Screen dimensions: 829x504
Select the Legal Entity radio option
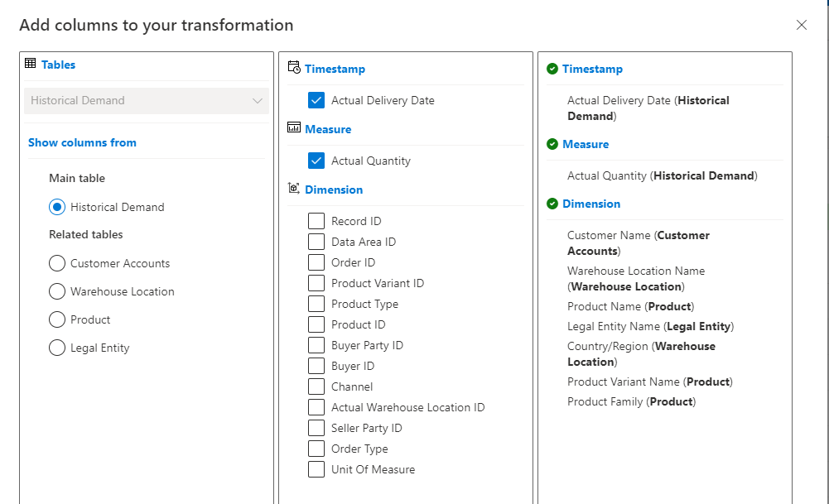tap(57, 348)
